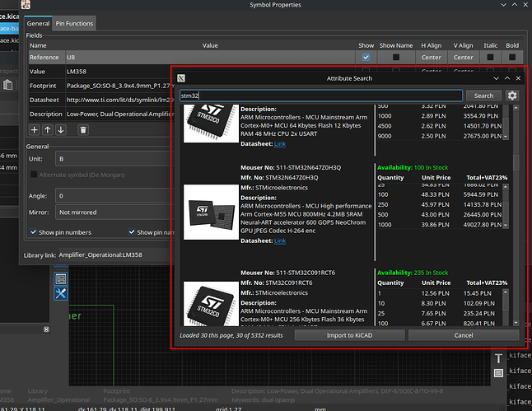Viewport: 532px width, 411px height.
Task: Switch to the General tab
Action: 38,23
